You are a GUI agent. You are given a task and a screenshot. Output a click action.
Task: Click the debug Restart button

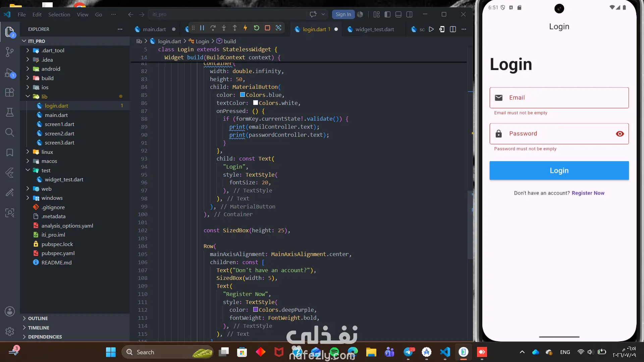coord(257,28)
